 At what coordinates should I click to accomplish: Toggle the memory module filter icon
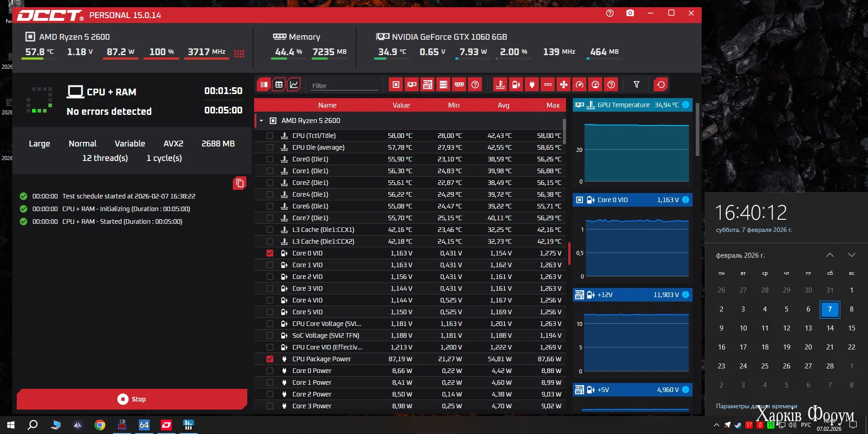click(459, 85)
